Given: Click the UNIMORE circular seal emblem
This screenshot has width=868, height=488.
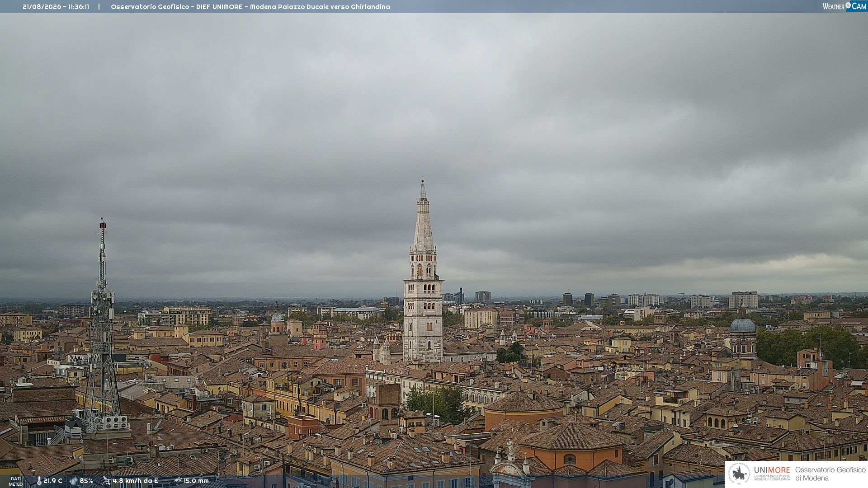Looking at the screenshot, I should (x=739, y=474).
